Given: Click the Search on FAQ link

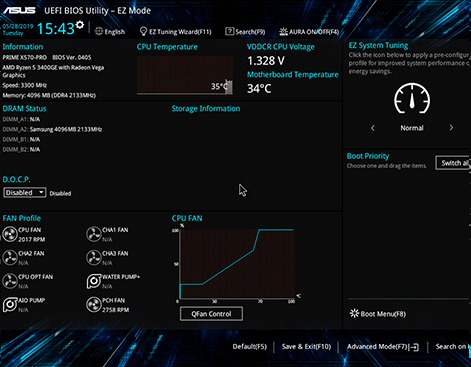Looking at the screenshot, I should [x=453, y=347].
